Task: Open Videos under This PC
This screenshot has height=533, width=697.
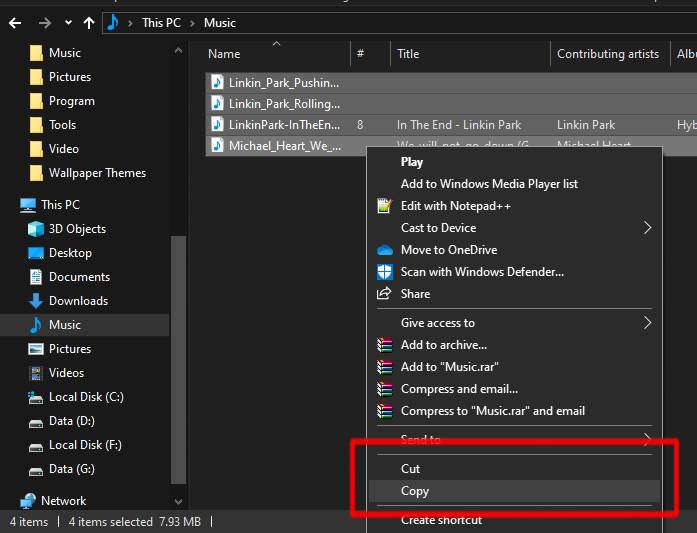Action: click(x=56, y=373)
